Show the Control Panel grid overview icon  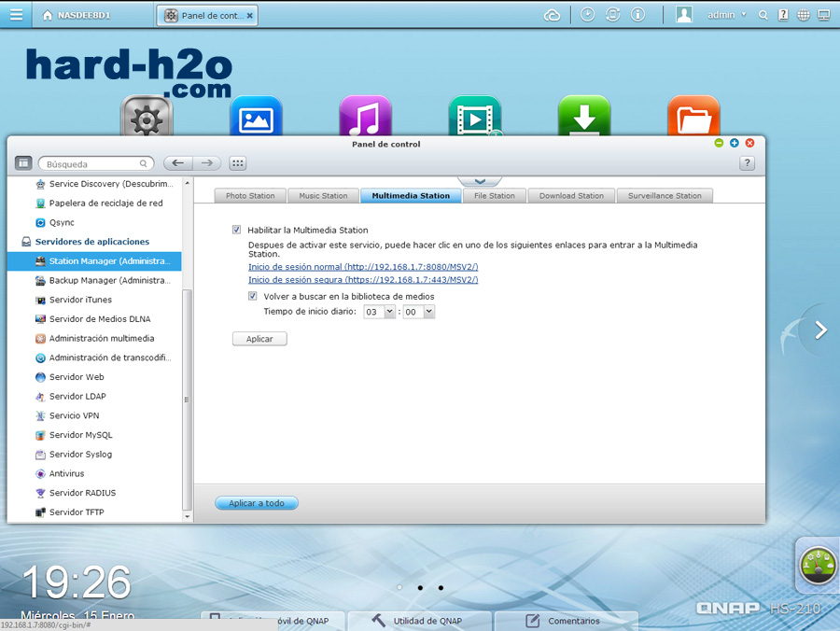[x=237, y=162]
